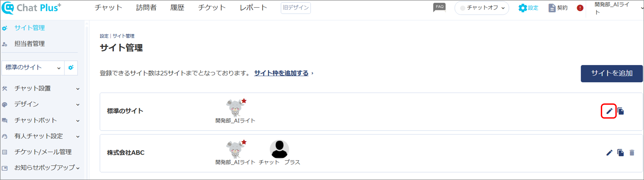The image size is (644, 180).
Task: Copy the 標準のサイト entry with duplicate icon
Action: [621, 111]
